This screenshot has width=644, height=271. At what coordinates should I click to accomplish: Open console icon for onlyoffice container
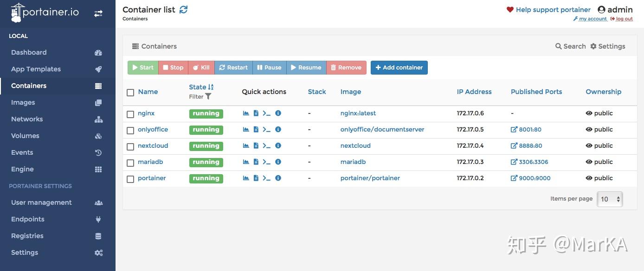point(266,129)
